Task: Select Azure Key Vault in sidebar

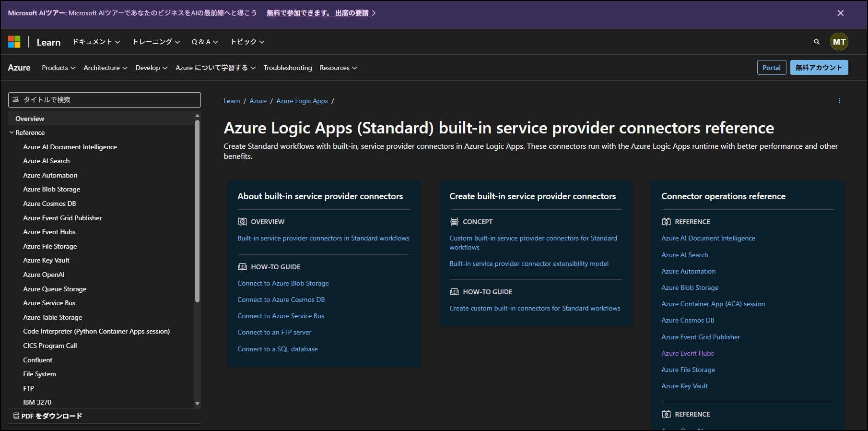Action: 46,260
